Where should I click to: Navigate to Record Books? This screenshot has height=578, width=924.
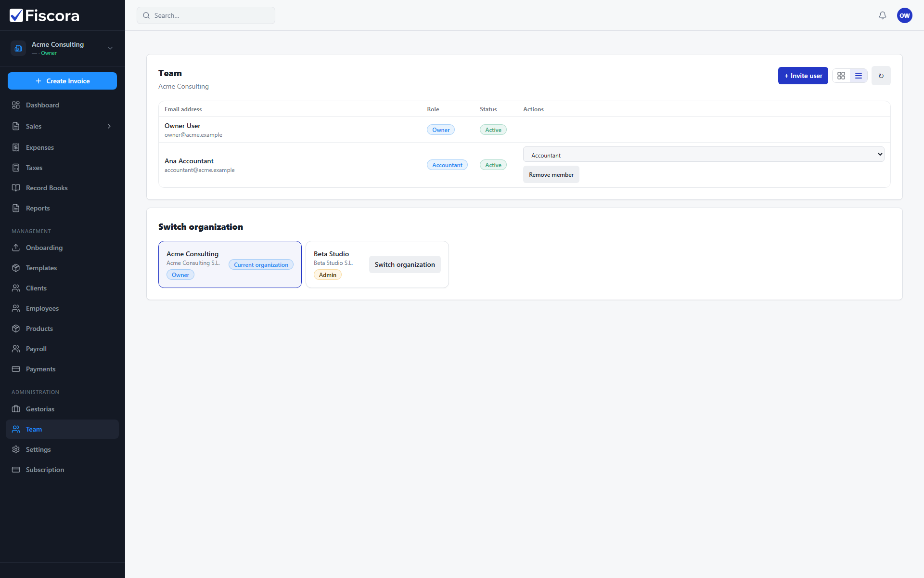click(62, 188)
